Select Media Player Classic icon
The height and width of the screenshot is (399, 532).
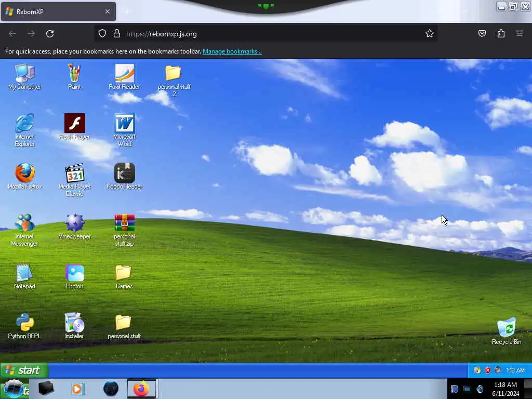tap(74, 180)
